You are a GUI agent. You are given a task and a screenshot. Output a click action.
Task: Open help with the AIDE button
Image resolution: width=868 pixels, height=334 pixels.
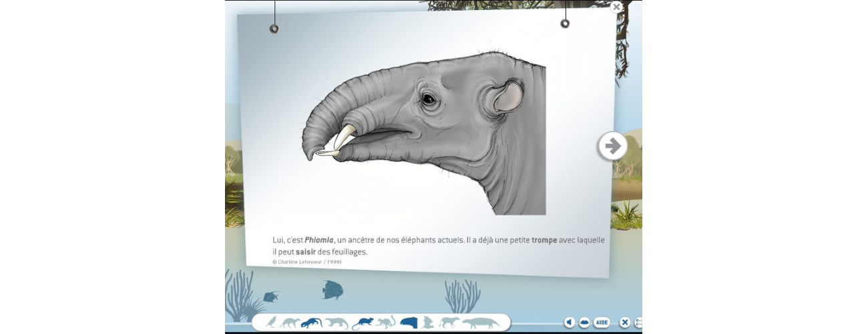point(602,323)
